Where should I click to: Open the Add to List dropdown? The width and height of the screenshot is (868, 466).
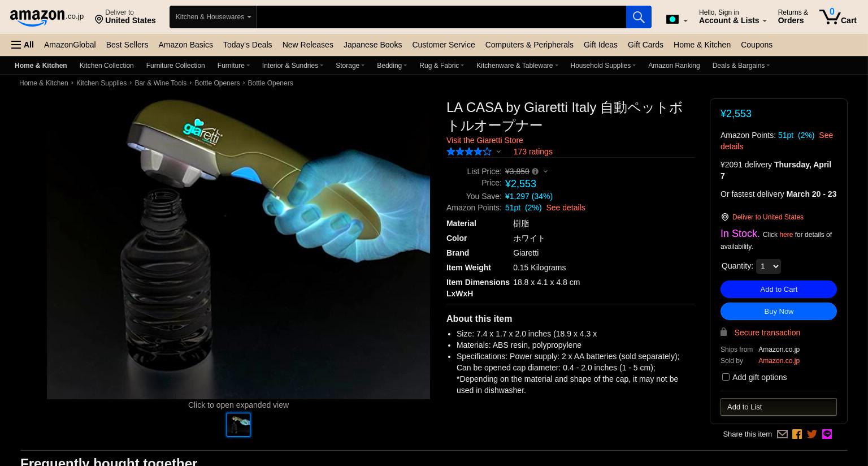coord(779,407)
